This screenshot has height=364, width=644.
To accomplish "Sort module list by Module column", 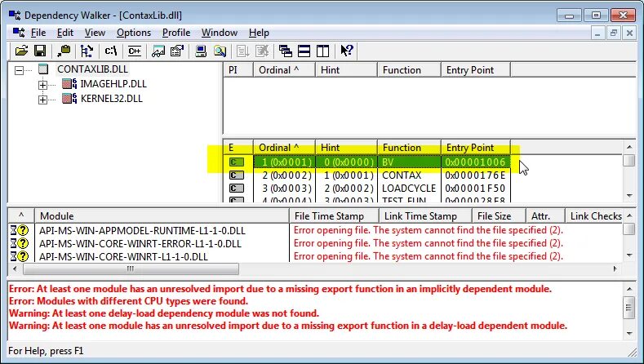I will (162, 216).
